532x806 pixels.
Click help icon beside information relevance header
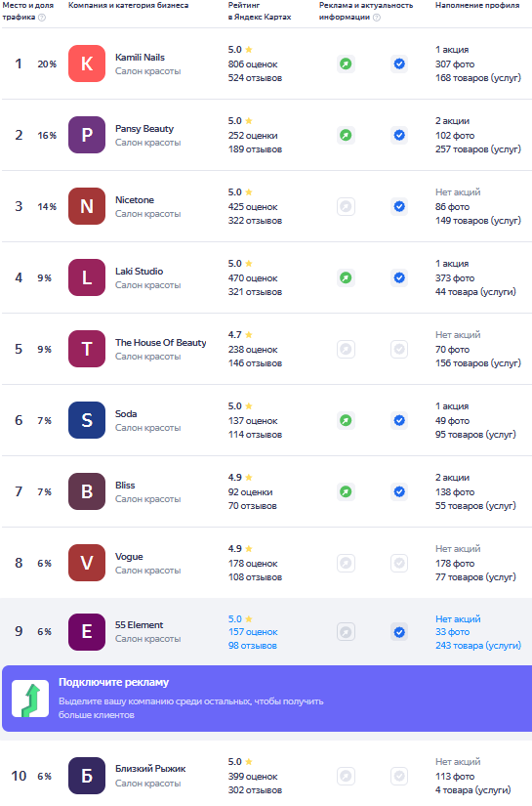click(x=377, y=18)
